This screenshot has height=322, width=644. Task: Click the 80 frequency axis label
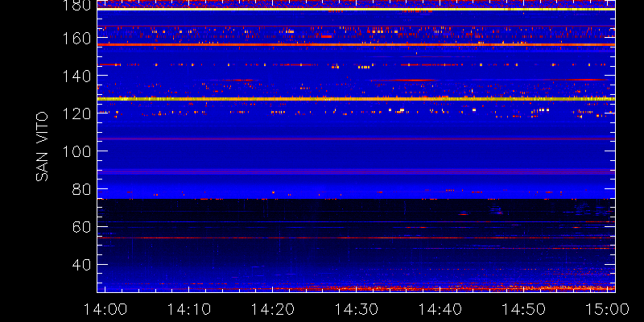81,189
